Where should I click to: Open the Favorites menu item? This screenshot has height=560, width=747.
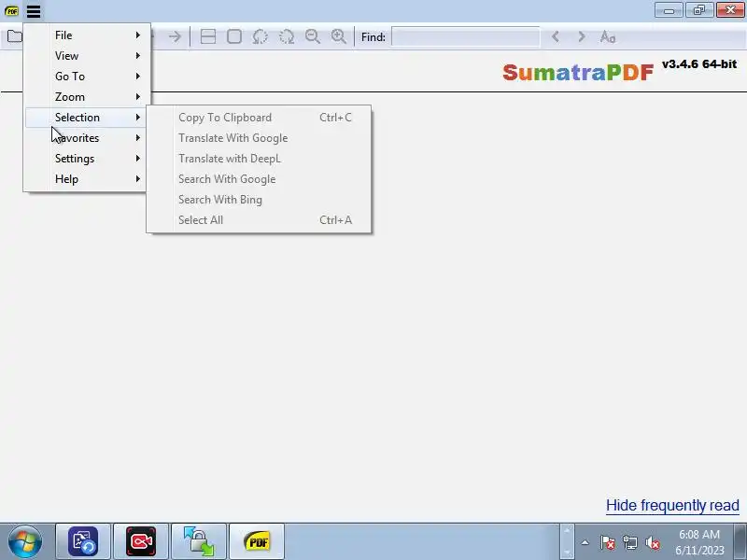[85, 138]
